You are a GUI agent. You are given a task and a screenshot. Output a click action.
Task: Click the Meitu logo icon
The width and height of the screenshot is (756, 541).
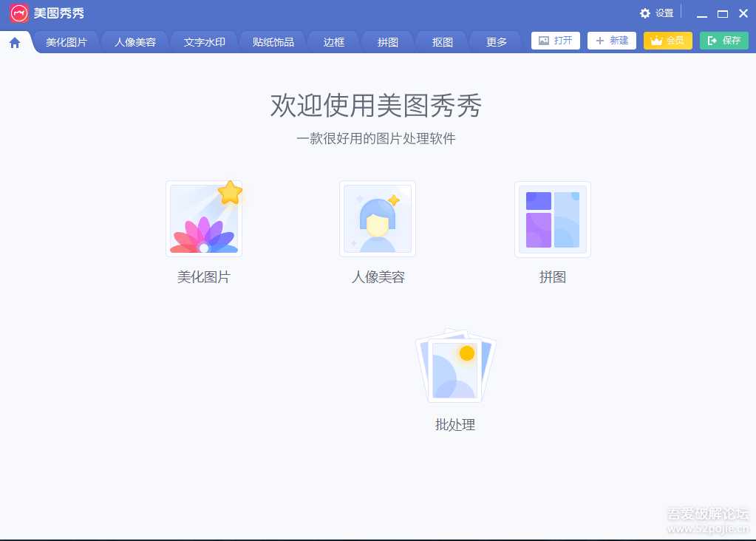tap(18, 13)
